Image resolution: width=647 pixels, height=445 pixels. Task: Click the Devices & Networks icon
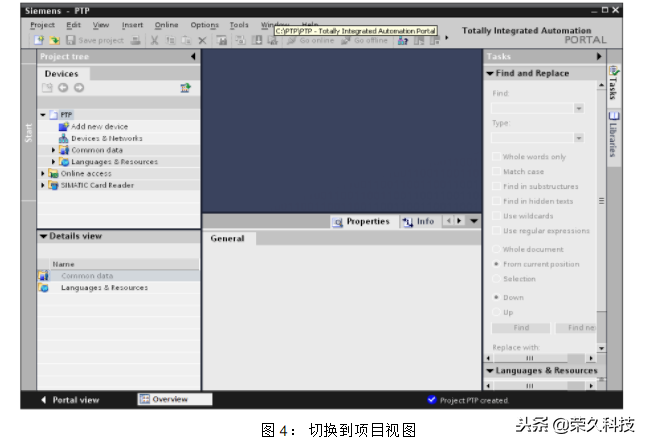pyautogui.click(x=64, y=138)
